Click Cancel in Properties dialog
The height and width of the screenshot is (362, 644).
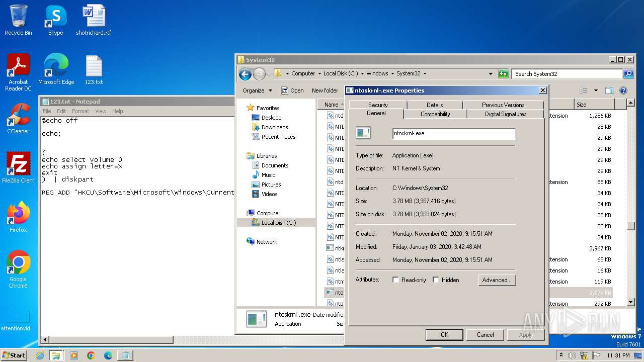coord(485,335)
